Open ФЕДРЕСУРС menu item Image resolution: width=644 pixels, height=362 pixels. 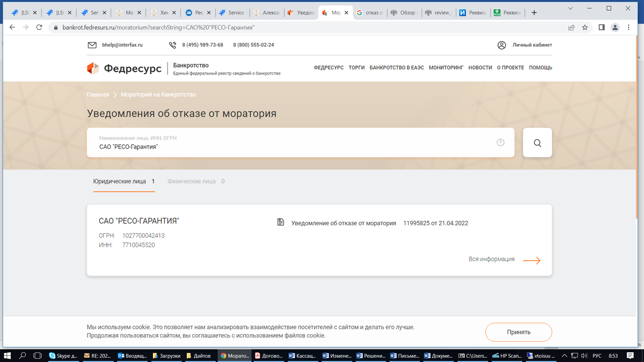pyautogui.click(x=328, y=68)
